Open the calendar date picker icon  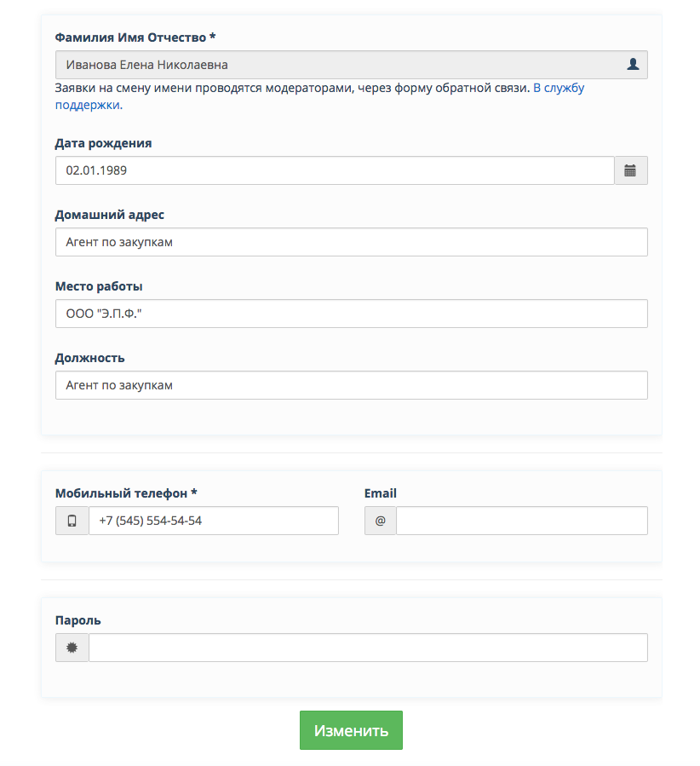point(630,170)
